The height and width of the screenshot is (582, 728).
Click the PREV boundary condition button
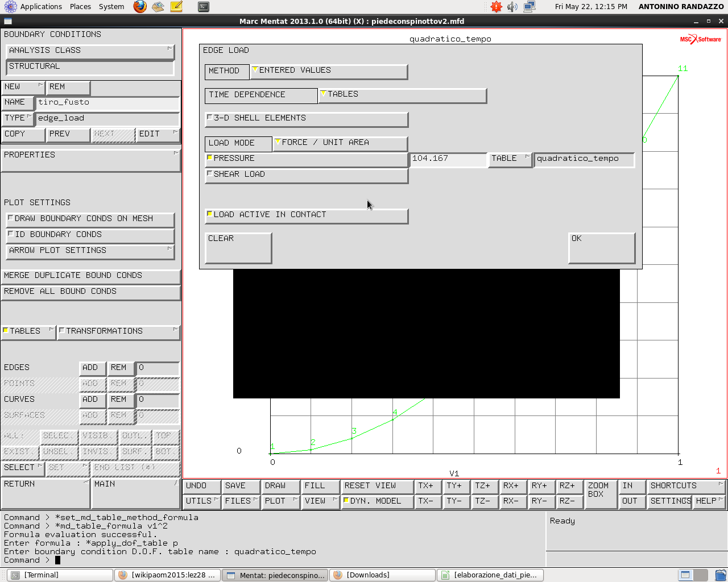(x=68, y=135)
